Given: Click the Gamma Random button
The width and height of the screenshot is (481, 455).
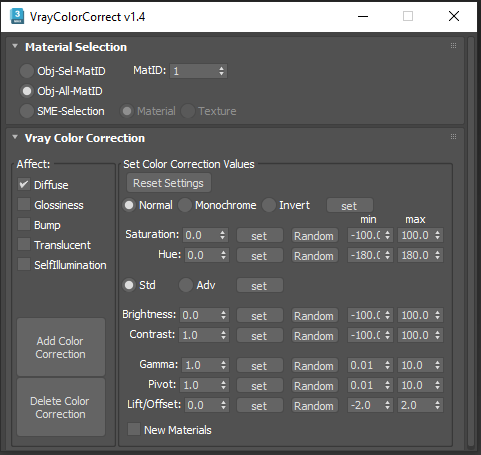Looking at the screenshot, I should (314, 365).
